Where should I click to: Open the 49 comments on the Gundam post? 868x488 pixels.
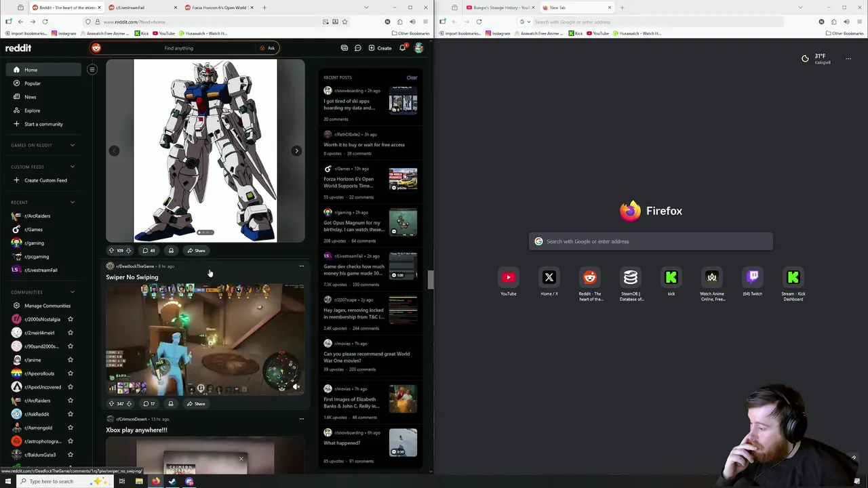tap(149, 251)
